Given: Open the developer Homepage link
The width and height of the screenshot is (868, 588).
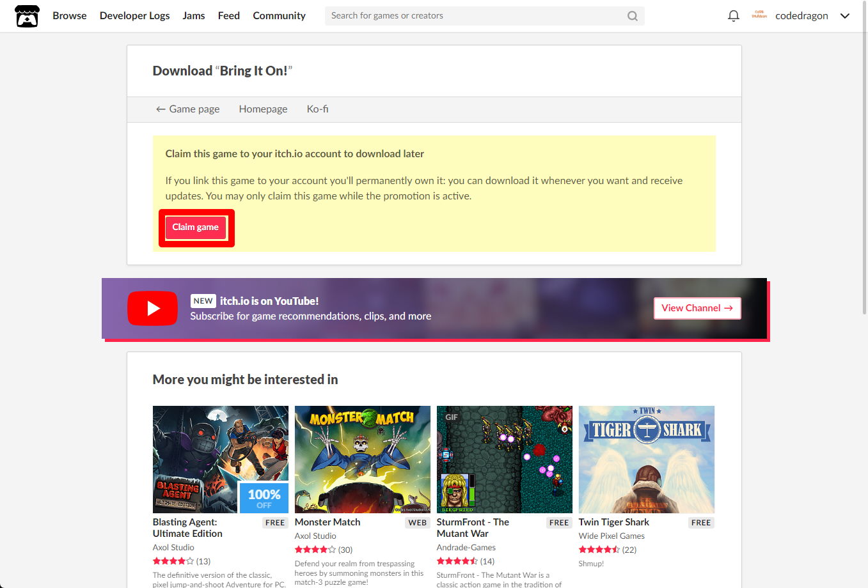Looking at the screenshot, I should coord(263,109).
